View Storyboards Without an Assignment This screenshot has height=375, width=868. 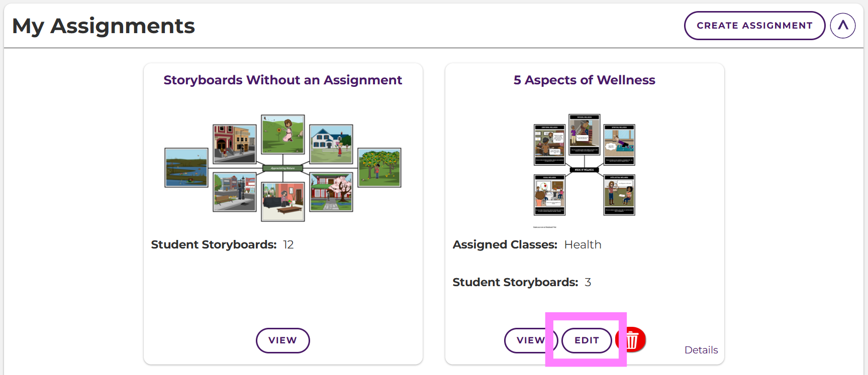[282, 340]
